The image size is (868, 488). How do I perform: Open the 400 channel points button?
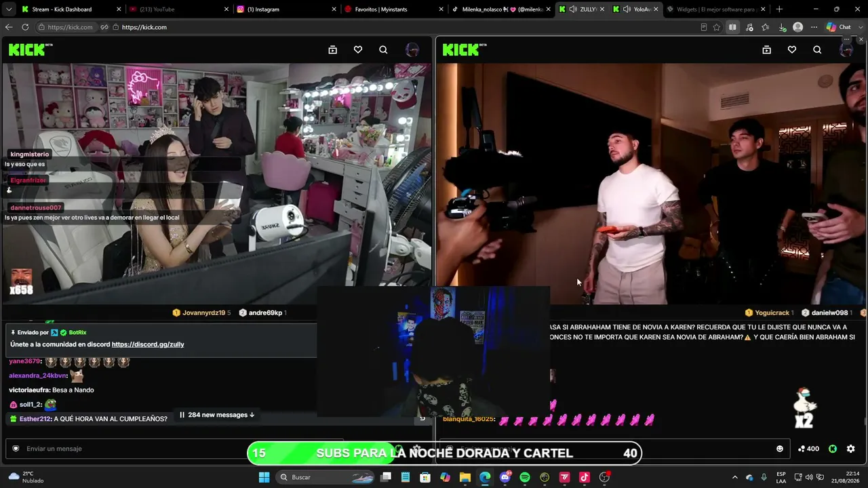(x=808, y=449)
